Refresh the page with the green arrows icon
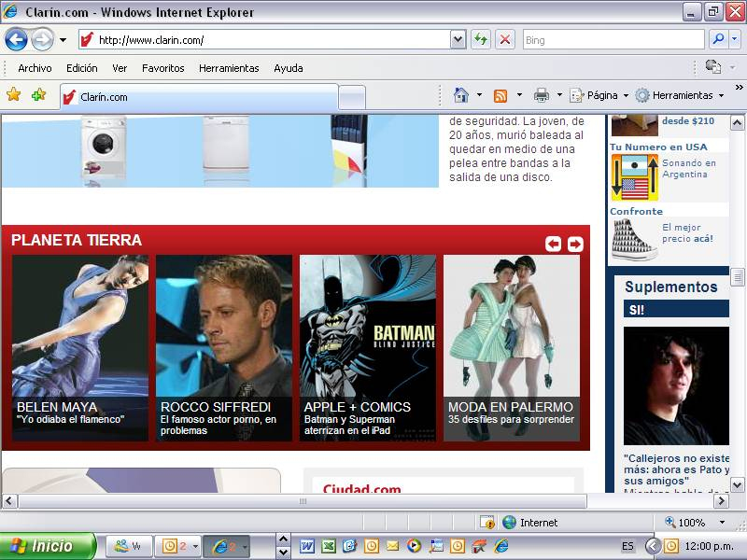The image size is (747, 560). tap(481, 39)
